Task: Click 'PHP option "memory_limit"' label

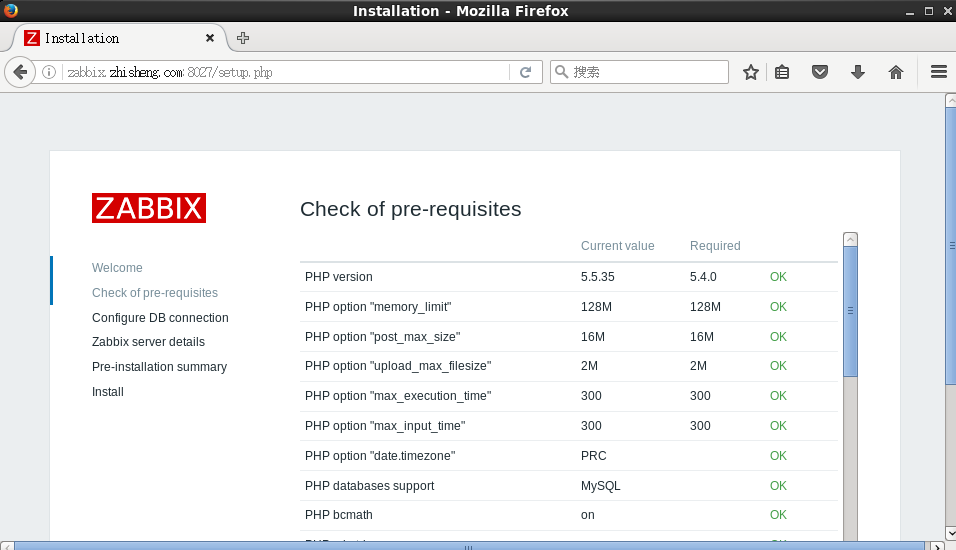Action: pos(378,307)
